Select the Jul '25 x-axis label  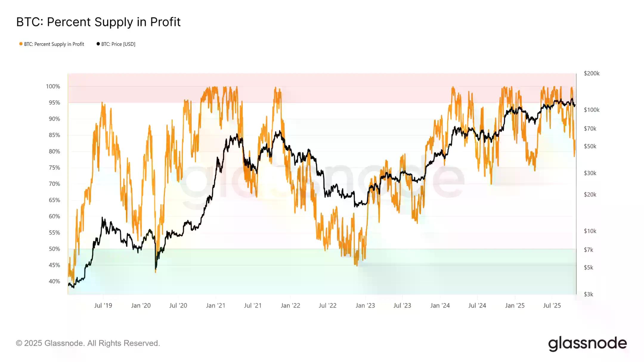coord(552,305)
